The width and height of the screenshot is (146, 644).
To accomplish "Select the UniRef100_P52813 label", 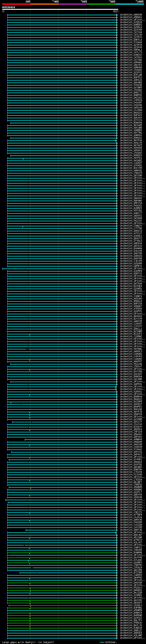I will (131, 588).
